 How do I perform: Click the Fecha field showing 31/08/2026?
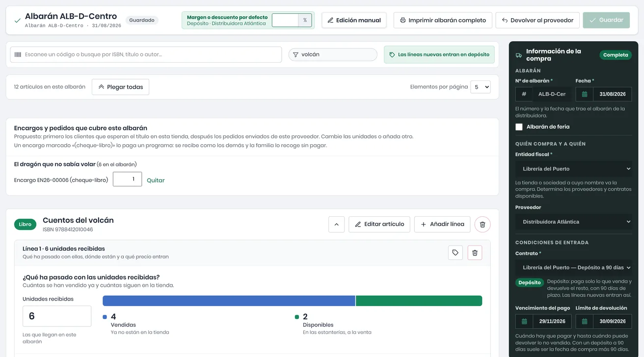pos(612,94)
